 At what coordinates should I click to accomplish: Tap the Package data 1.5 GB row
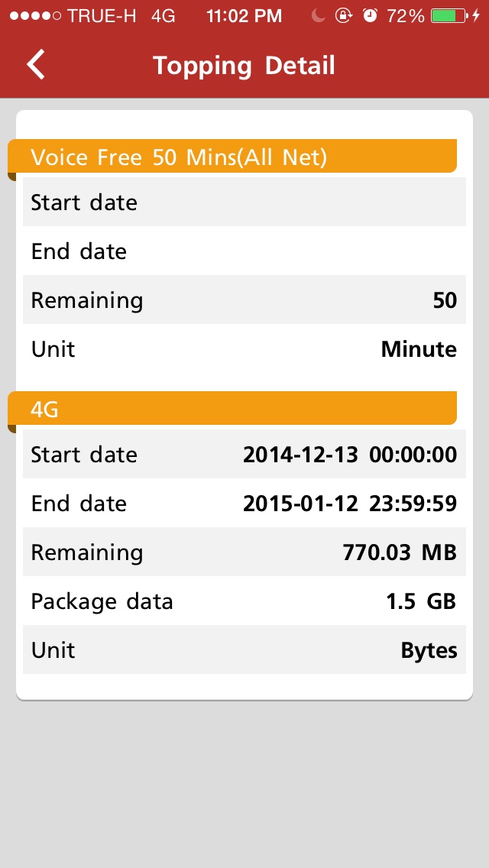coord(244,601)
